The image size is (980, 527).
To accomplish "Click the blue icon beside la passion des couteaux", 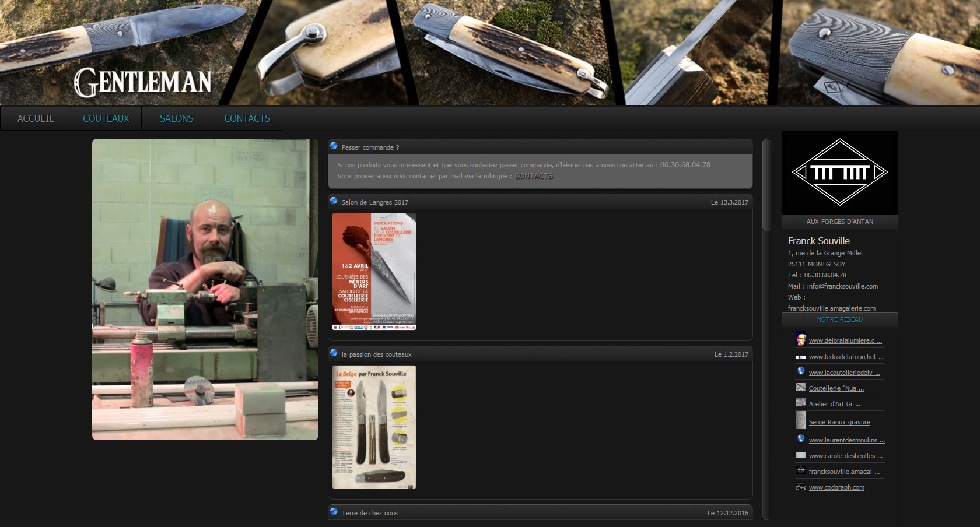I will 334,353.
